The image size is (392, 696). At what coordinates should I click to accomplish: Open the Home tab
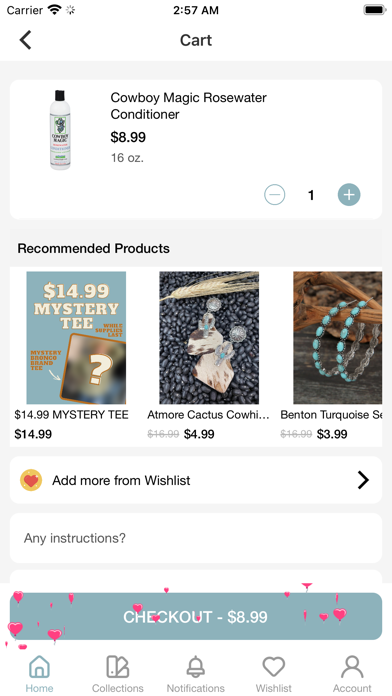click(x=39, y=673)
